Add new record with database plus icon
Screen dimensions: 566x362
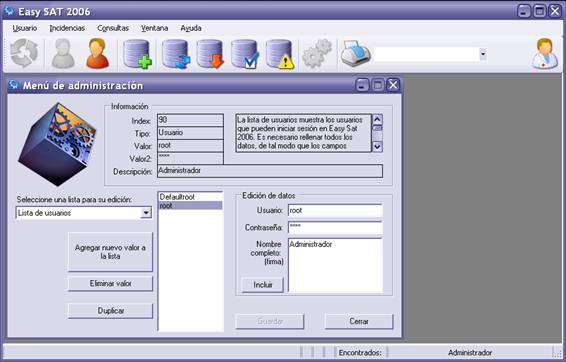(x=137, y=54)
